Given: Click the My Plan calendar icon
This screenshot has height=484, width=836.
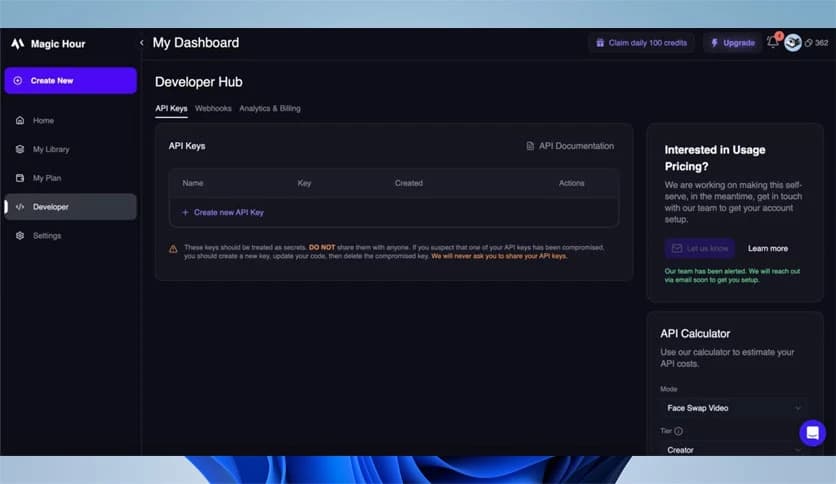Looking at the screenshot, I should [x=20, y=178].
